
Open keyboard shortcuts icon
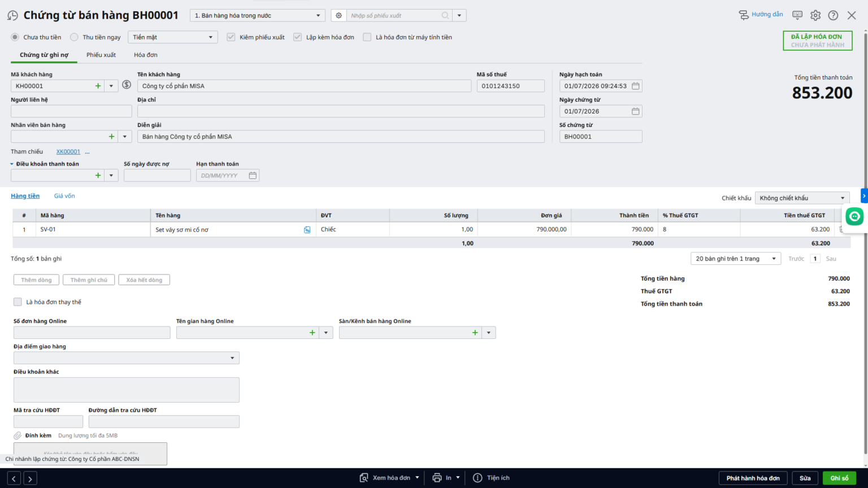(797, 15)
